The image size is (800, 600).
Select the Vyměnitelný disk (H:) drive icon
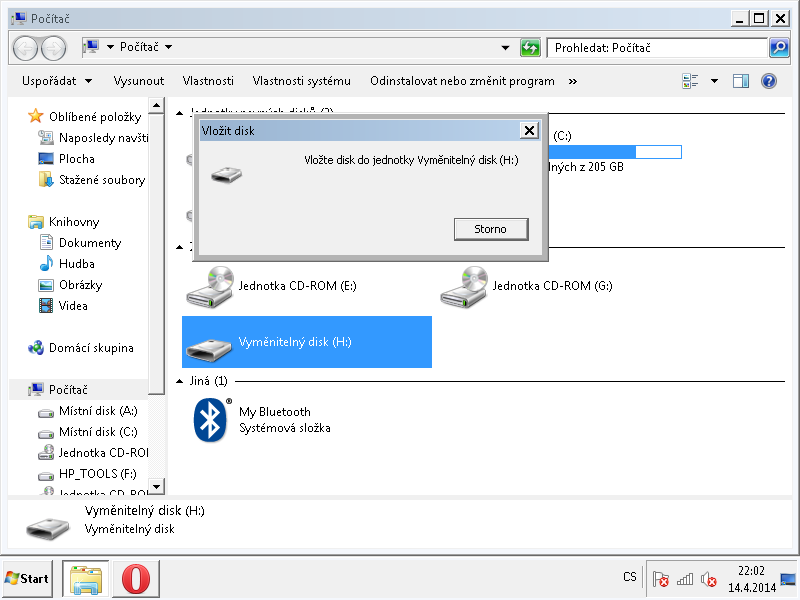pyautogui.click(x=209, y=348)
